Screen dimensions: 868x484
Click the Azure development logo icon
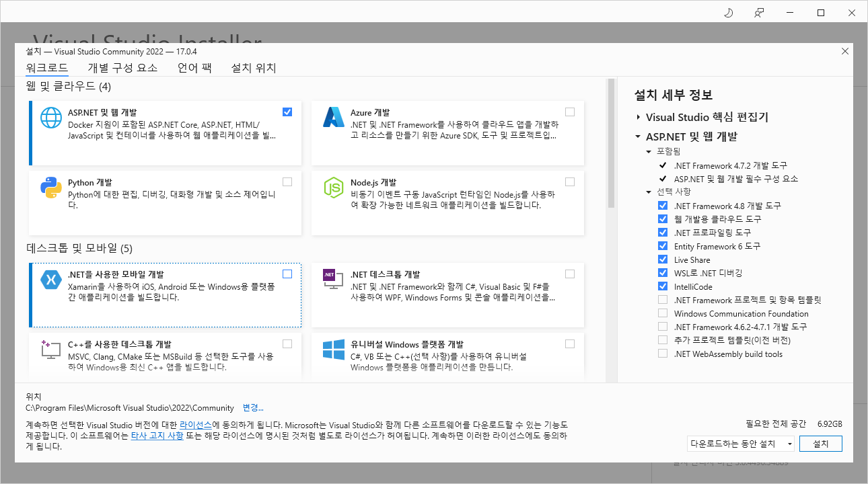(x=334, y=118)
